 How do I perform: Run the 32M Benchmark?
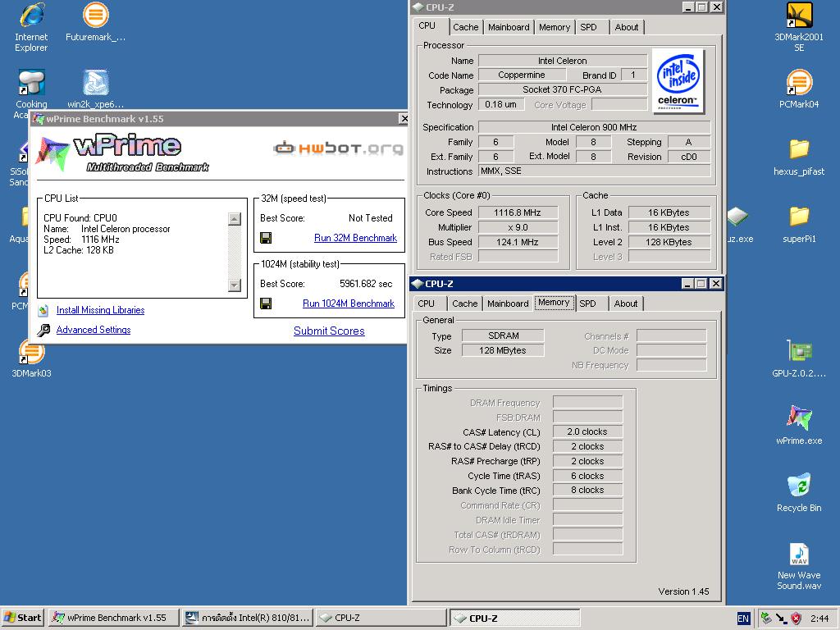[x=355, y=238]
